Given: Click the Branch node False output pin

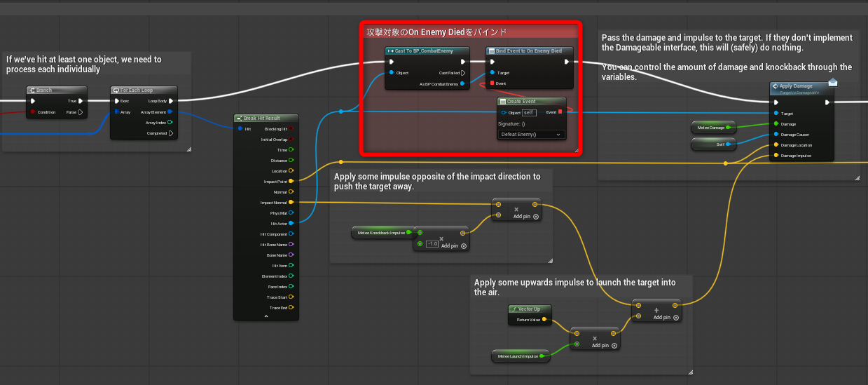Looking at the screenshot, I should 81,112.
